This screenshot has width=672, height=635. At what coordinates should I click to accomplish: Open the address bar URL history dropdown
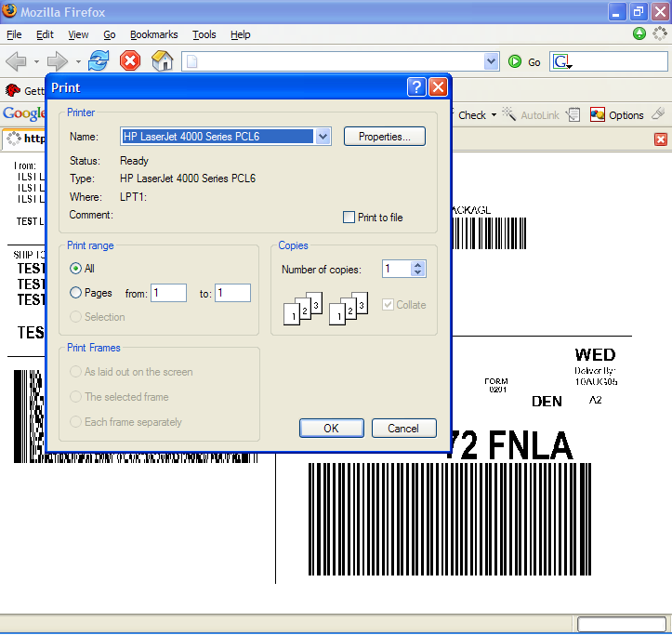click(x=492, y=62)
